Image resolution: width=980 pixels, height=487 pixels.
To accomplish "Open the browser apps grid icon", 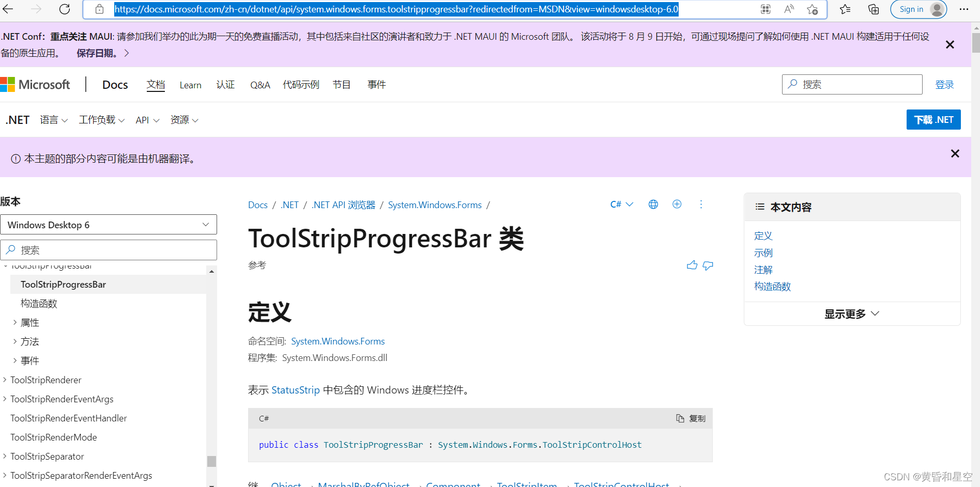I will (765, 9).
